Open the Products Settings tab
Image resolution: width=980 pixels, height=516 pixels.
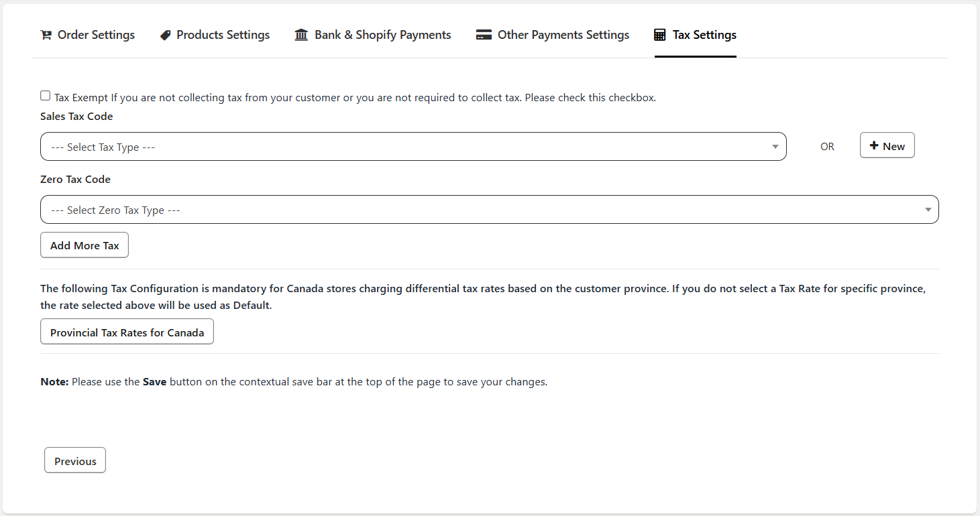[x=223, y=35]
